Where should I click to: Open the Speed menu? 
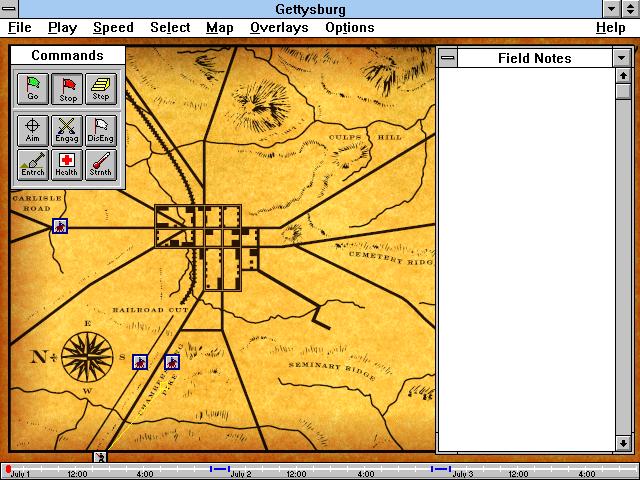113,28
